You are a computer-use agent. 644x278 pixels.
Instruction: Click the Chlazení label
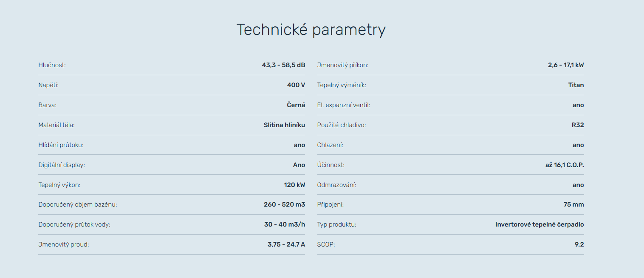point(330,145)
